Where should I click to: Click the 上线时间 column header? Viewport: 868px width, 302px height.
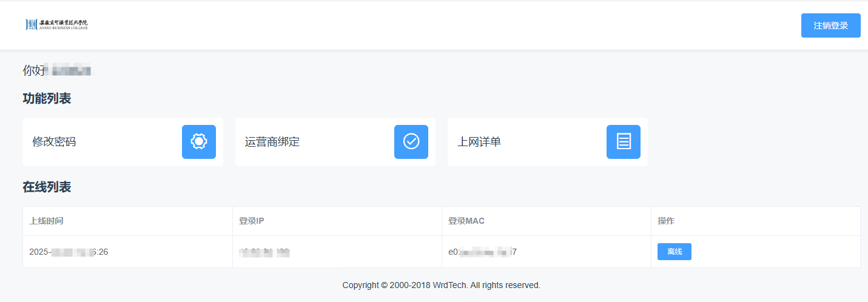point(46,221)
